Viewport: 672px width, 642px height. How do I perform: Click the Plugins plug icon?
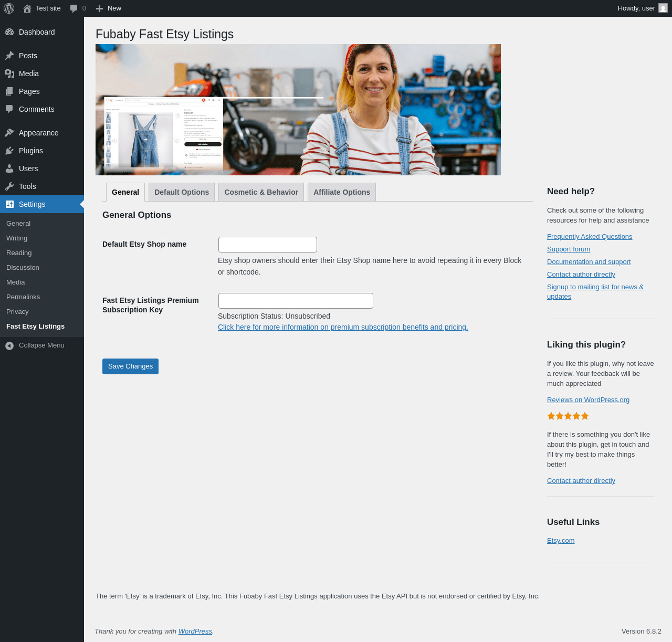(x=9, y=151)
